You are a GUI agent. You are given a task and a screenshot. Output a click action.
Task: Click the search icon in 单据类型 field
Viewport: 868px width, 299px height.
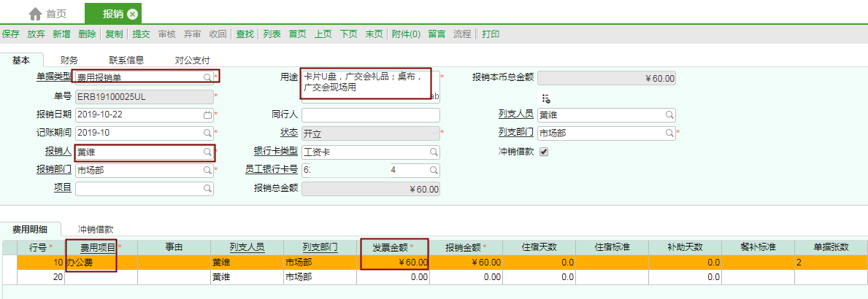pyautogui.click(x=207, y=77)
